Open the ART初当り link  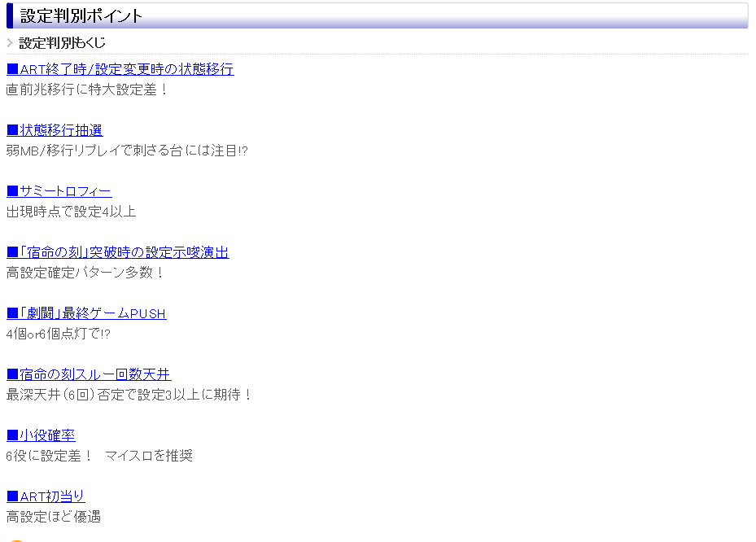click(46, 496)
